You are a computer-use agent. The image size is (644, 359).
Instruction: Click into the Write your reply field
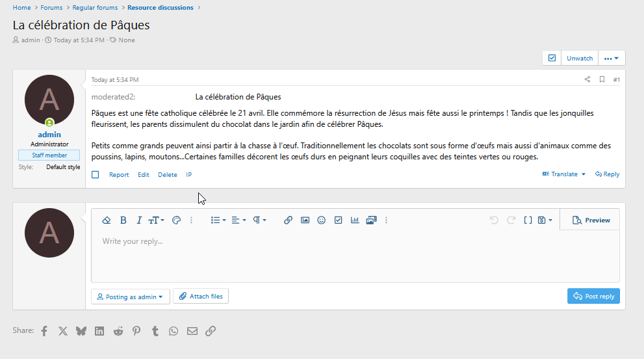[x=355, y=256]
